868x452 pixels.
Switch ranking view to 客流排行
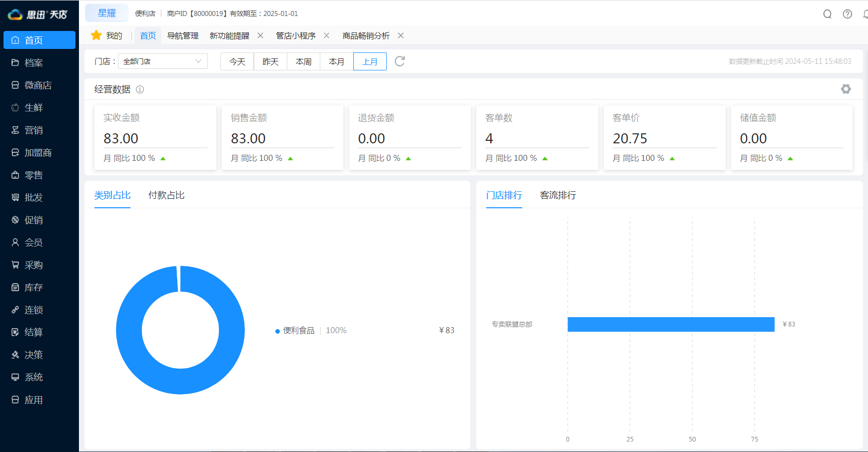coord(558,195)
